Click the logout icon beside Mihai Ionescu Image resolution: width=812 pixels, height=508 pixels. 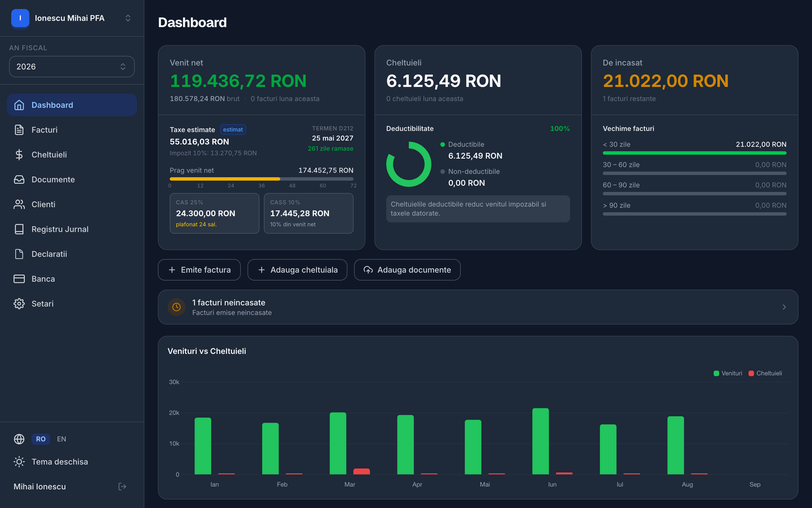[x=122, y=487]
